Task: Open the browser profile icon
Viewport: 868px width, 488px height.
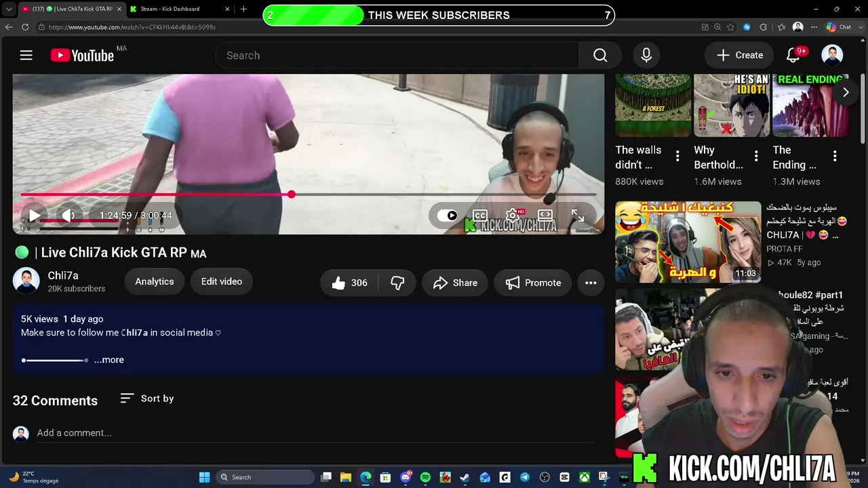Action: coord(797,27)
